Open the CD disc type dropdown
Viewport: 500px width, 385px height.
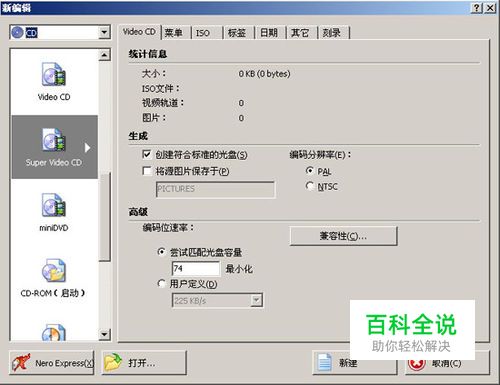[x=104, y=33]
